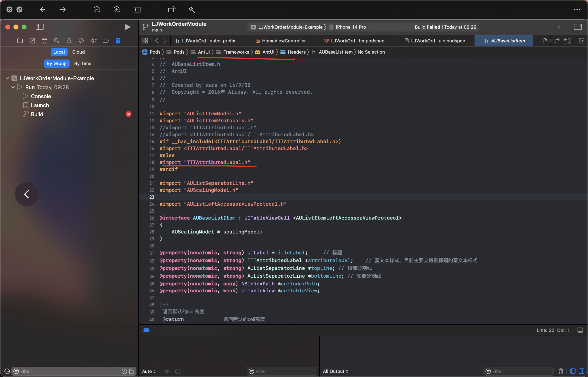The image size is (588, 377).
Task: Click the red build error badge
Action: coord(128,114)
